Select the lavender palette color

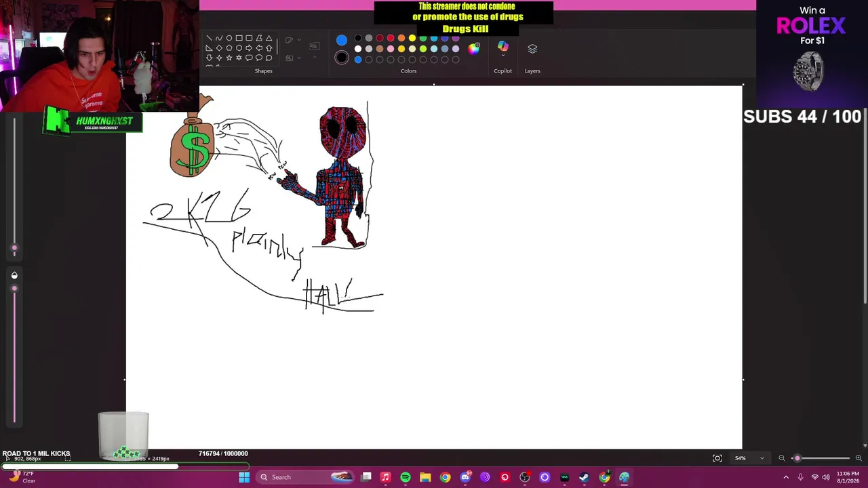click(456, 49)
